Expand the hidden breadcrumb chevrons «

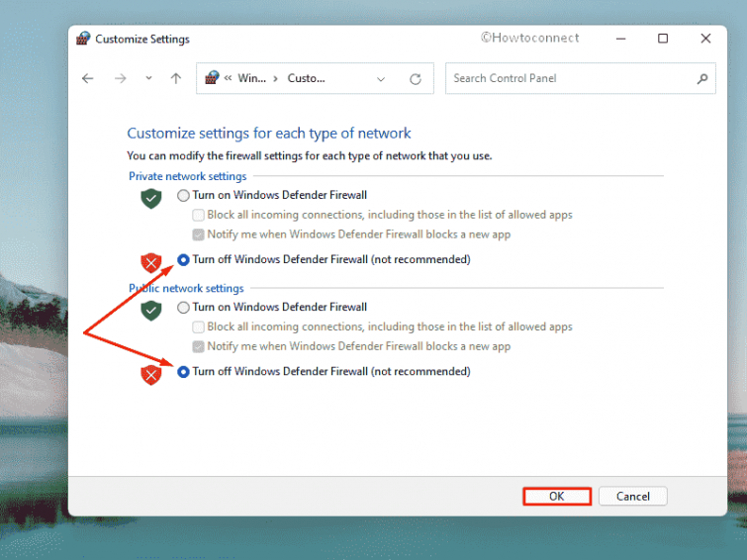click(x=228, y=78)
